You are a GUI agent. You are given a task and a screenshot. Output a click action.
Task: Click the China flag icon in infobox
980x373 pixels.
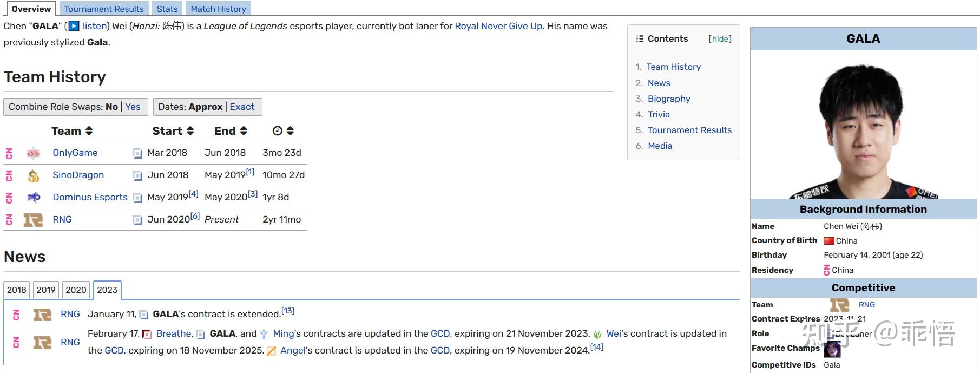828,241
